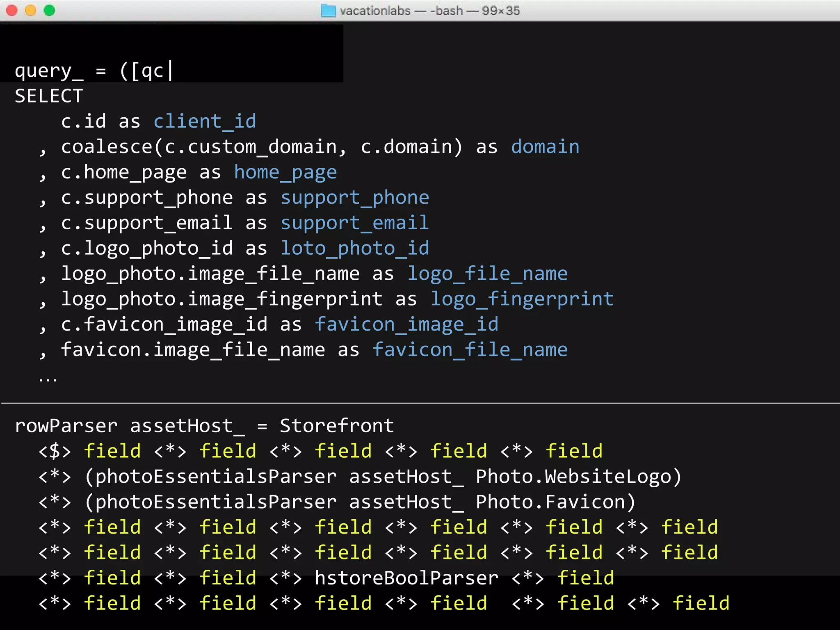Click the blue alias 'logo_file_name'

(x=488, y=274)
